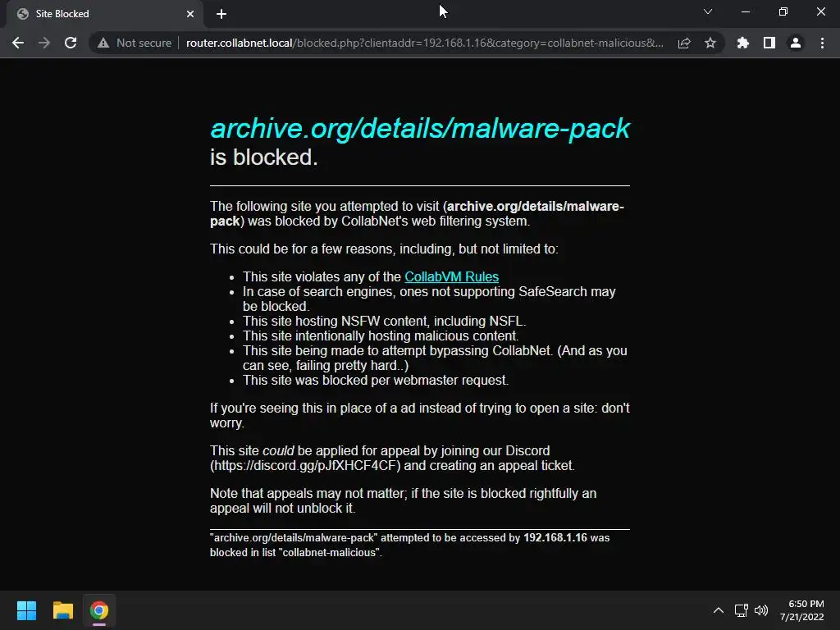Click 'This site hosting NSFW content' bullet
This screenshot has height=630, width=840.
pos(384,322)
